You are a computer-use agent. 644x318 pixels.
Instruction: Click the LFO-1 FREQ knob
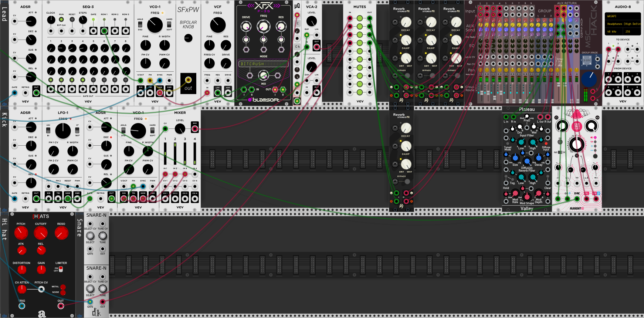[63, 131]
